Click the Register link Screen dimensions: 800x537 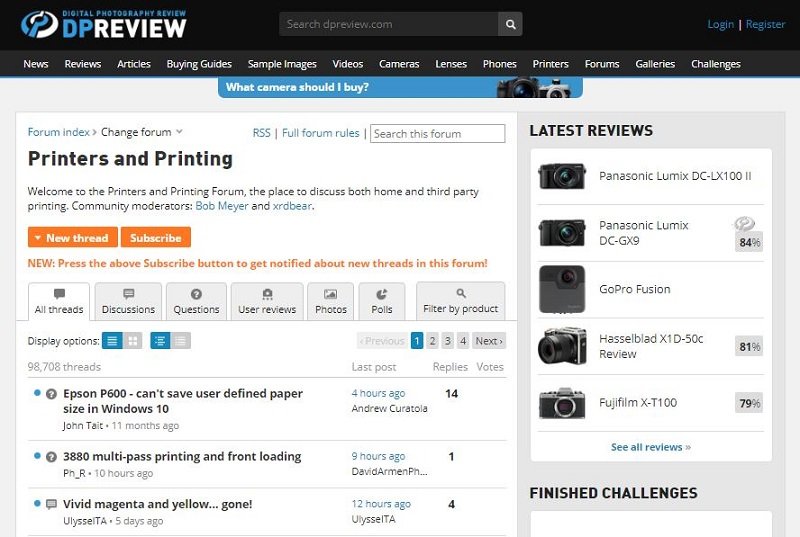point(765,24)
